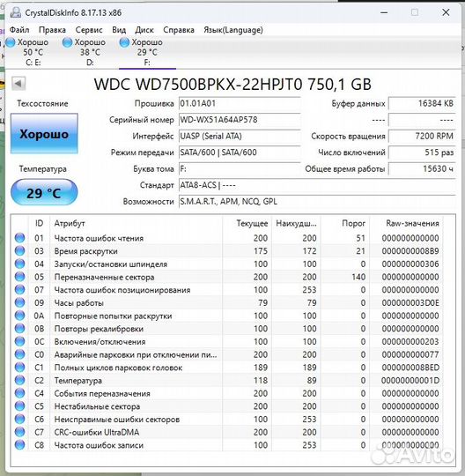Click the Буква тома field F:
The image size is (465, 476).
240,168
